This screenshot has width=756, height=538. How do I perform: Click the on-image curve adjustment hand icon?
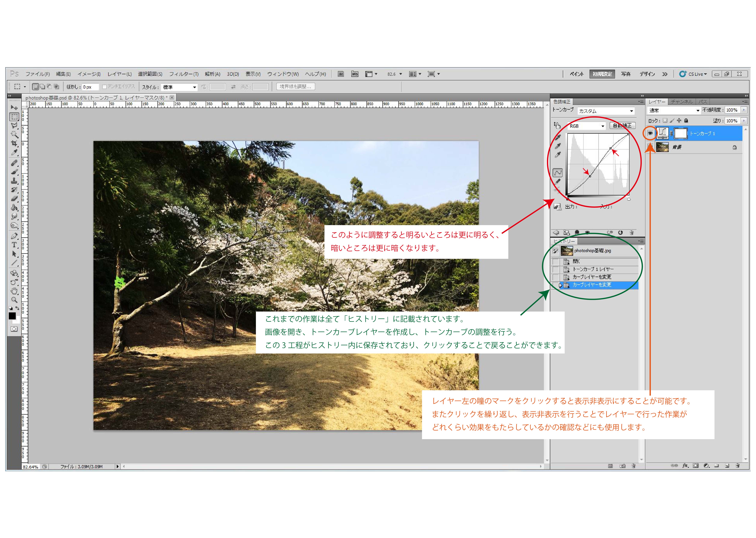557,126
